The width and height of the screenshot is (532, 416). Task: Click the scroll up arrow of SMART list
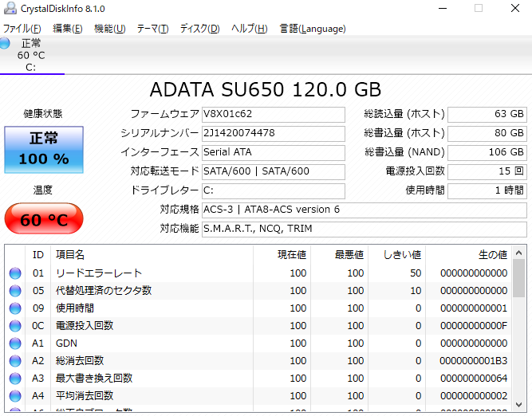518,253
